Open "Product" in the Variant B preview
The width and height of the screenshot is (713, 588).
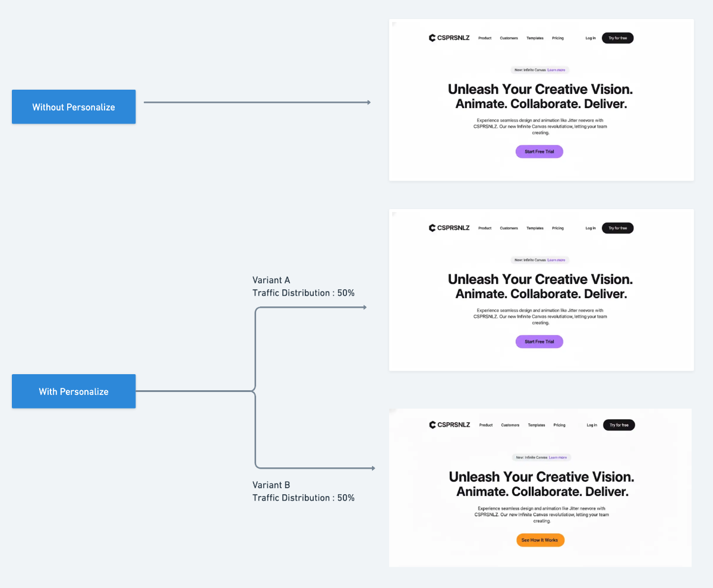tap(486, 425)
